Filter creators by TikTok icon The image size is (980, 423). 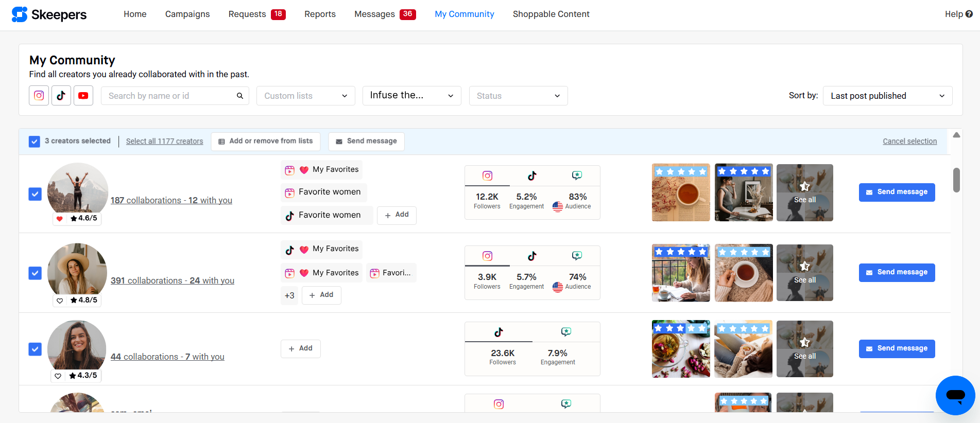tap(61, 96)
